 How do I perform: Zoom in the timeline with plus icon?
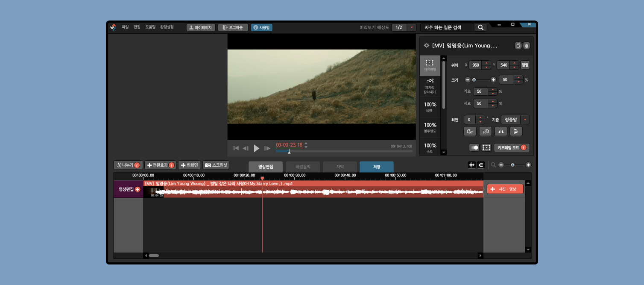click(x=528, y=165)
